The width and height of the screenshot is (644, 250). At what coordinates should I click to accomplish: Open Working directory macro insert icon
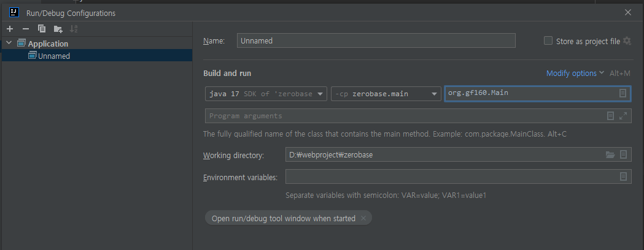623,155
